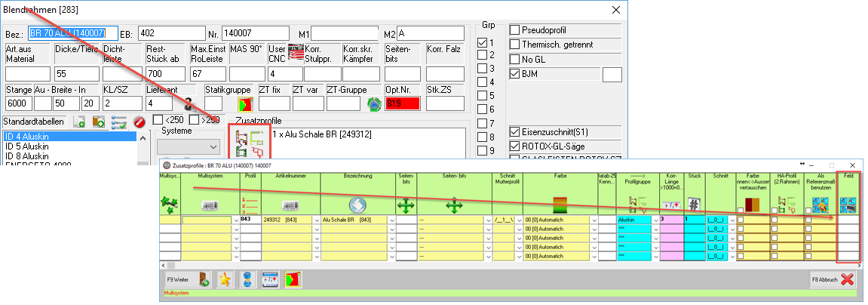Click the new table icon beside Standardtabellen
Screen dimensions: 868x305
[78, 121]
